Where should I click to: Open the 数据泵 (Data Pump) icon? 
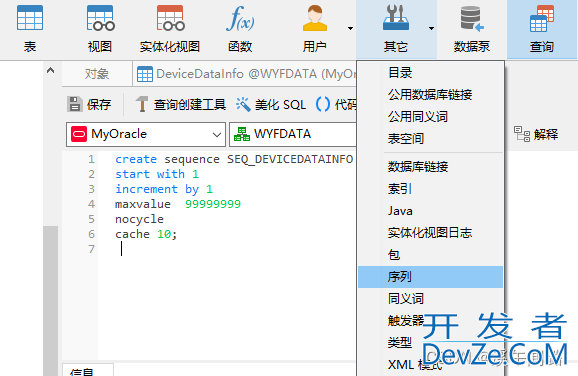472,29
